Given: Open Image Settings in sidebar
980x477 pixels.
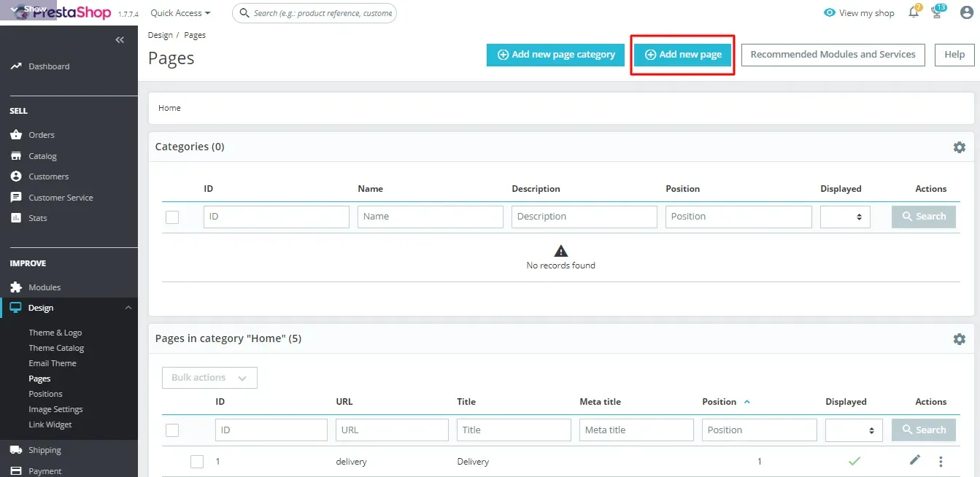Looking at the screenshot, I should [56, 409].
